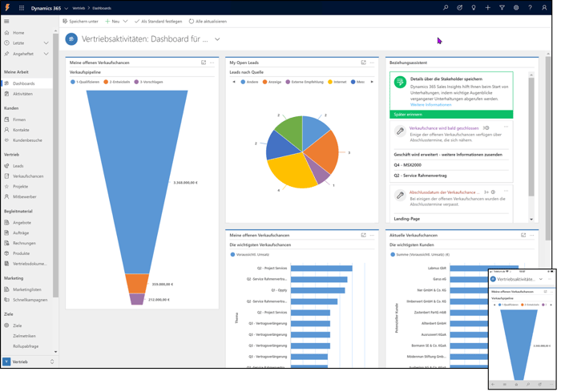561x392 pixels.
Task: Open the dashboard title selector chevron
Action: (217, 39)
